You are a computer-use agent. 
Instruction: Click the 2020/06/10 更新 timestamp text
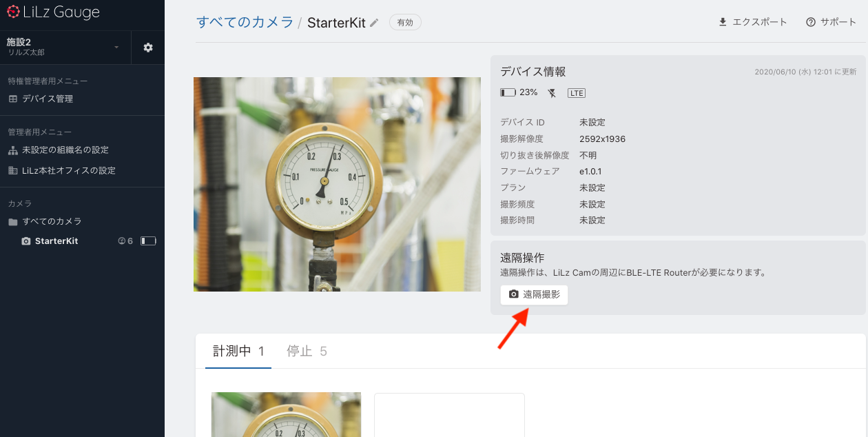coord(805,72)
